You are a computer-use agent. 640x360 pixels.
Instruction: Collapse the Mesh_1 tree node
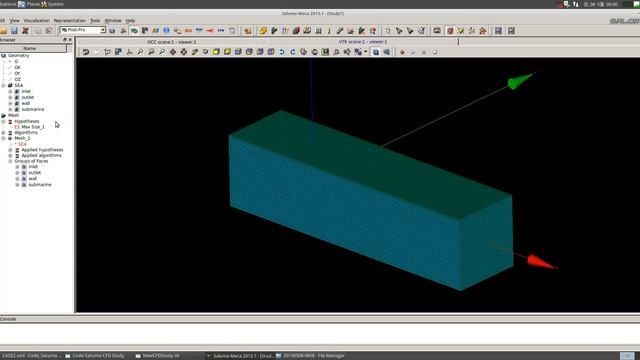pyautogui.click(x=4, y=138)
